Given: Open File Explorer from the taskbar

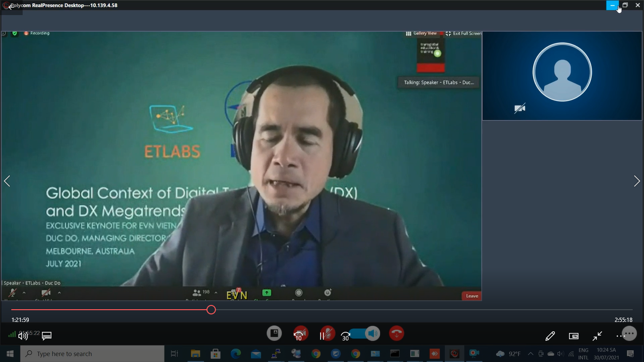Looking at the screenshot, I should (x=195, y=354).
